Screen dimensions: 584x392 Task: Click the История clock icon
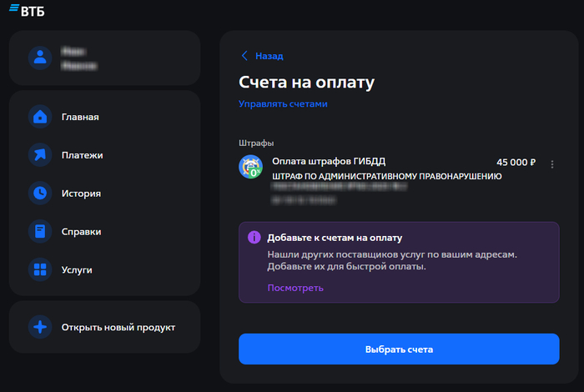[x=40, y=193]
